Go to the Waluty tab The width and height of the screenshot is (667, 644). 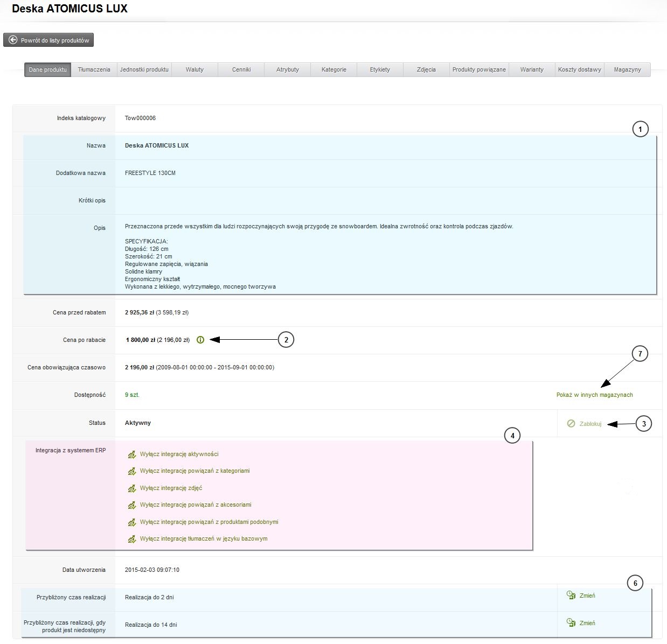(x=195, y=69)
